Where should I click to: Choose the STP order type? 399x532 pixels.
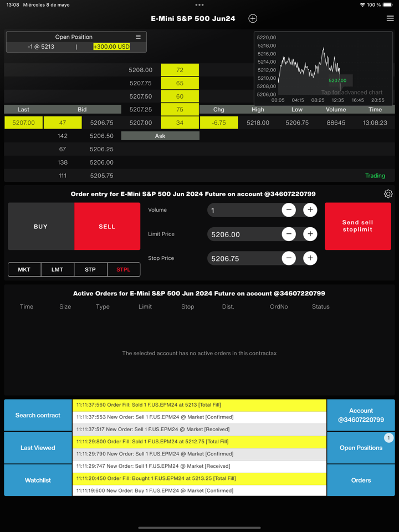pos(90,270)
